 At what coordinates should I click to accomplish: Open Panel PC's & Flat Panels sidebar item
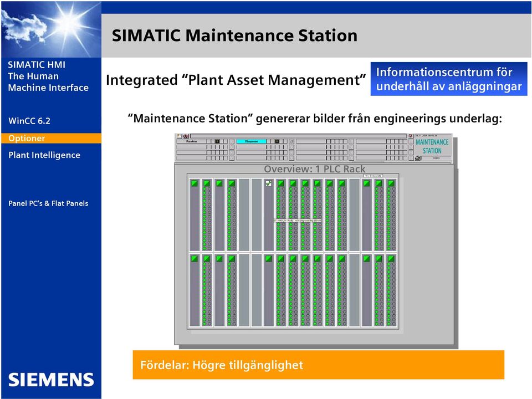point(48,203)
